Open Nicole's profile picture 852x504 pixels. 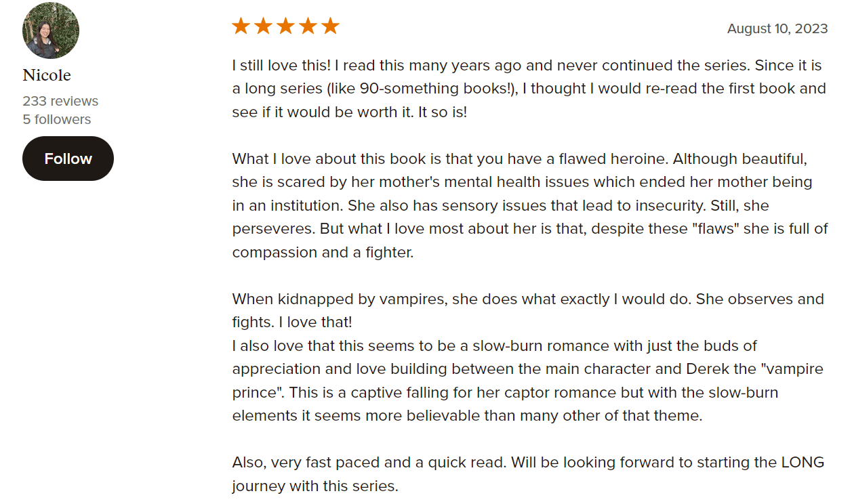pyautogui.click(x=51, y=30)
